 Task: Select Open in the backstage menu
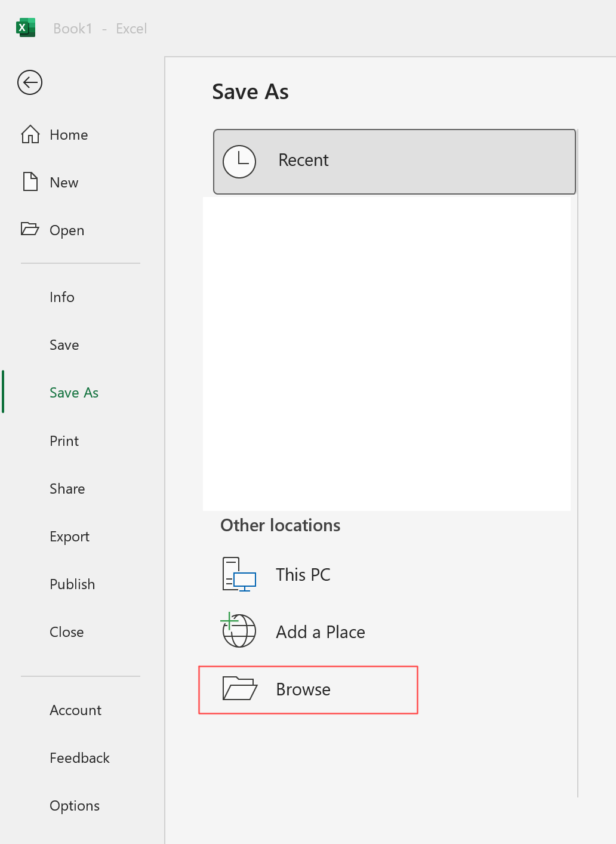67,230
